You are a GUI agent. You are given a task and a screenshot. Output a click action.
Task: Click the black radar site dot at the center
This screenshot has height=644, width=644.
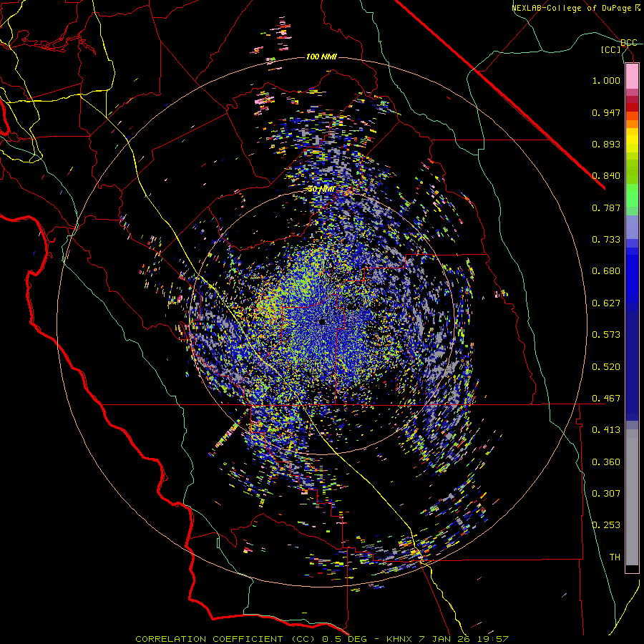coord(322,321)
